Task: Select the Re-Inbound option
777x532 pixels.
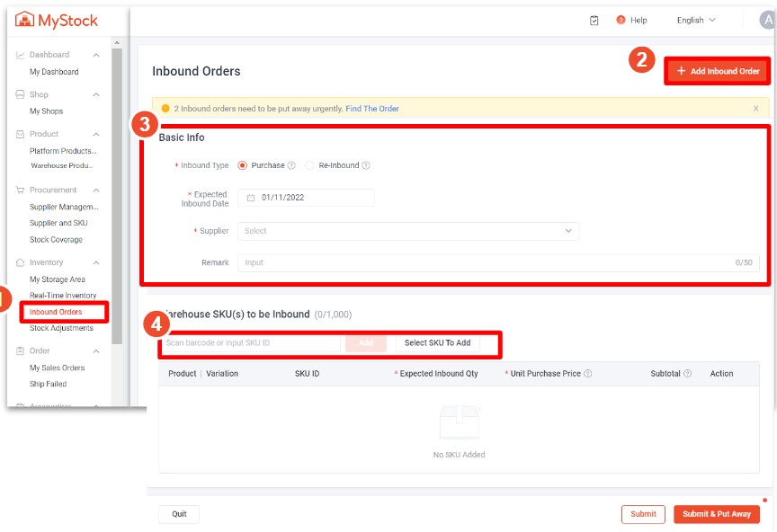Action: coord(309,164)
